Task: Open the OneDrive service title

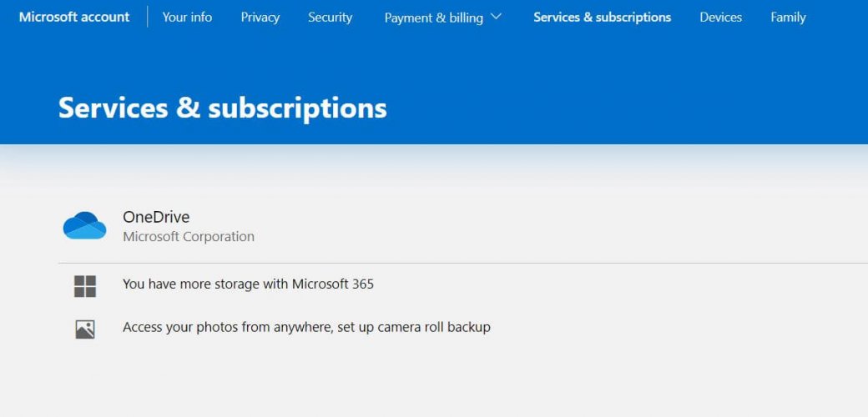Action: 156,217
